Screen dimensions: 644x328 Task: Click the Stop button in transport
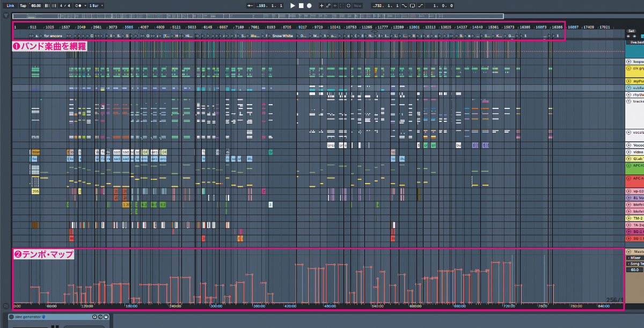point(301,5)
